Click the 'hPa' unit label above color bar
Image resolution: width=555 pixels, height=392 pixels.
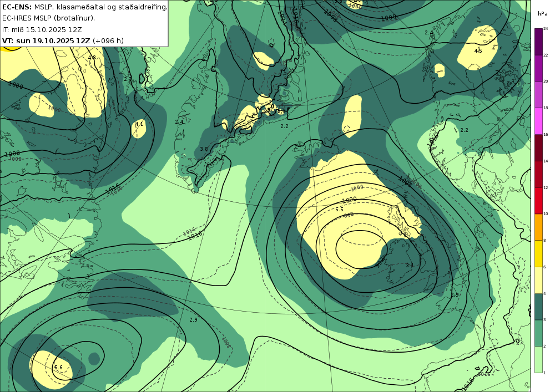tap(542, 14)
